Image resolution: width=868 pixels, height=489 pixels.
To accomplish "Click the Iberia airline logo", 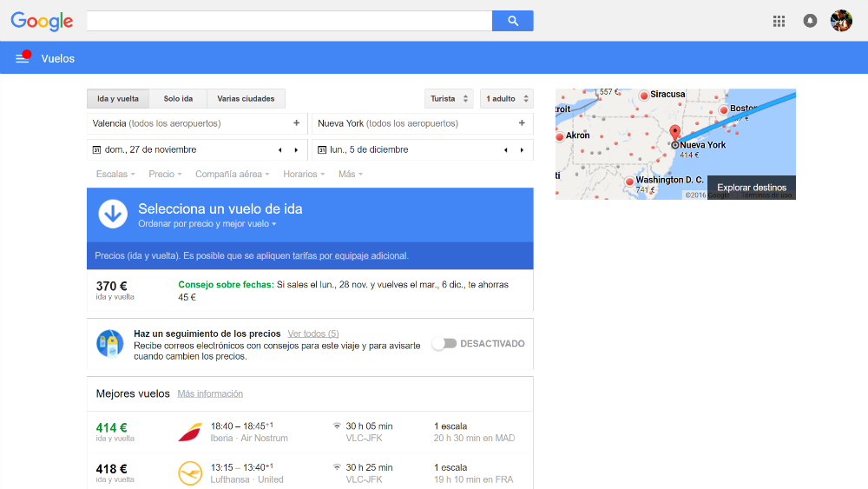I will click(x=190, y=432).
